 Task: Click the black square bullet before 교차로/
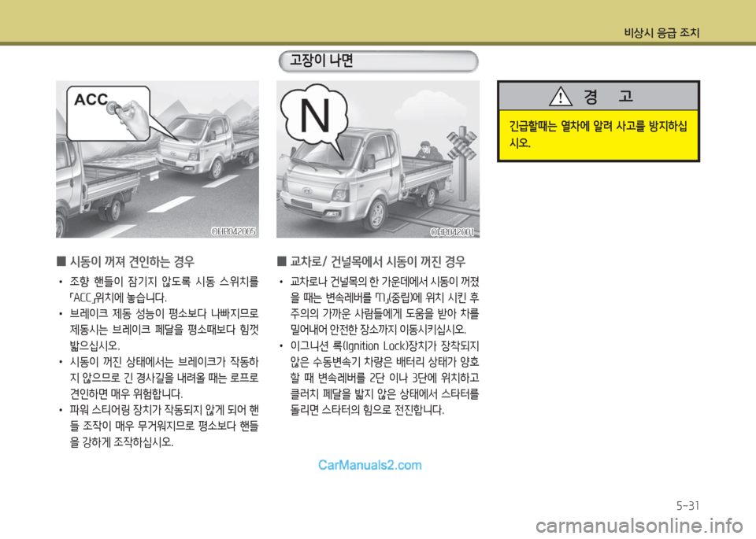(x=282, y=261)
